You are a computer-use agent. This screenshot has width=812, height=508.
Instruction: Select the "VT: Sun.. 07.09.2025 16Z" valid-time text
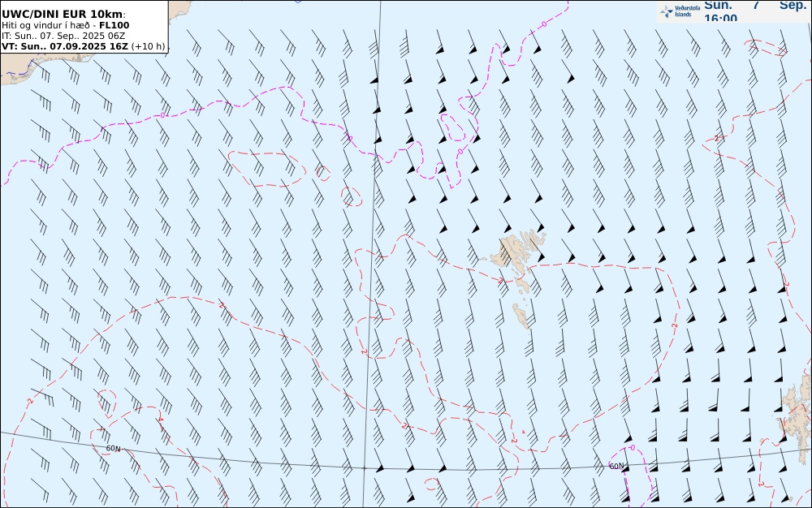click(x=65, y=46)
